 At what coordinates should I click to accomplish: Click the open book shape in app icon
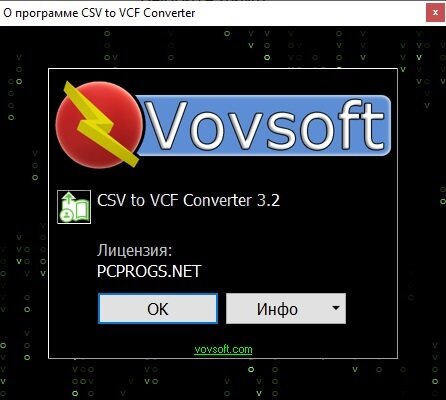(x=82, y=209)
